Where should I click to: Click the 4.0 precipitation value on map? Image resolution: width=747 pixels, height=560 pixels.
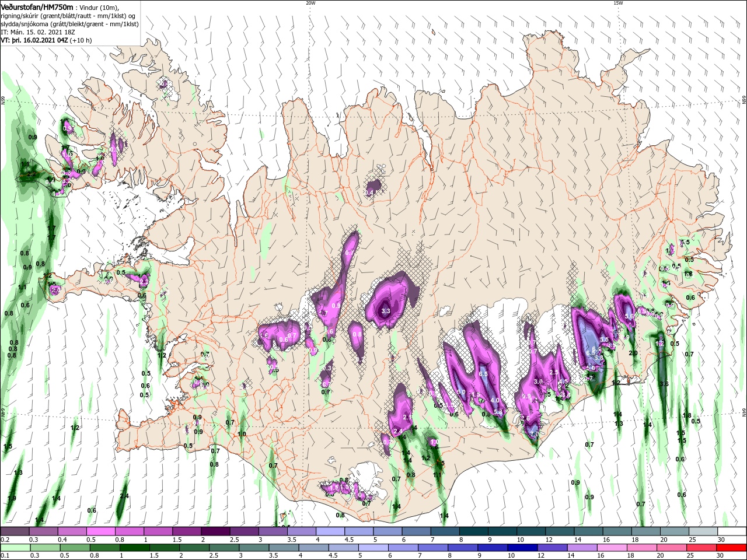(x=495, y=400)
